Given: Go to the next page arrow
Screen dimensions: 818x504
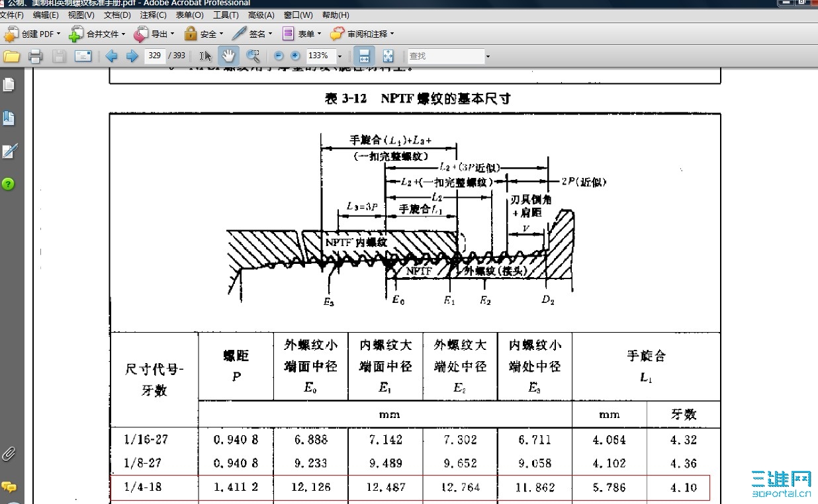Looking at the screenshot, I should 132,56.
